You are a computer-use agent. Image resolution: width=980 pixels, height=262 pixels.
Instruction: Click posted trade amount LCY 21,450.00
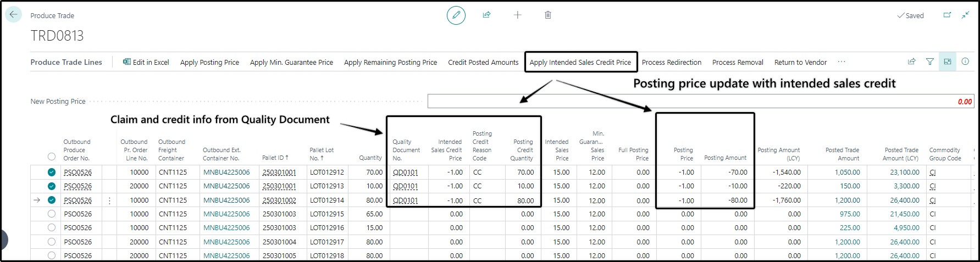[x=905, y=214]
